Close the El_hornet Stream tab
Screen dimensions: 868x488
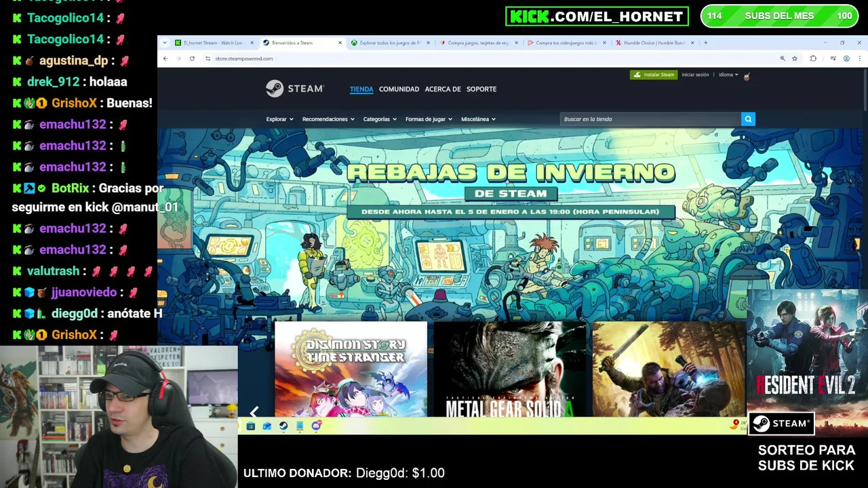(252, 43)
